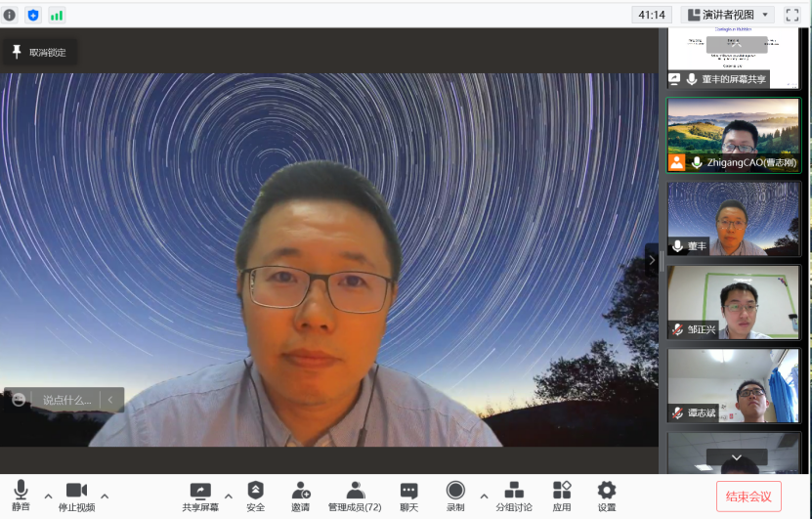Enter full screen mode icon

(x=792, y=15)
